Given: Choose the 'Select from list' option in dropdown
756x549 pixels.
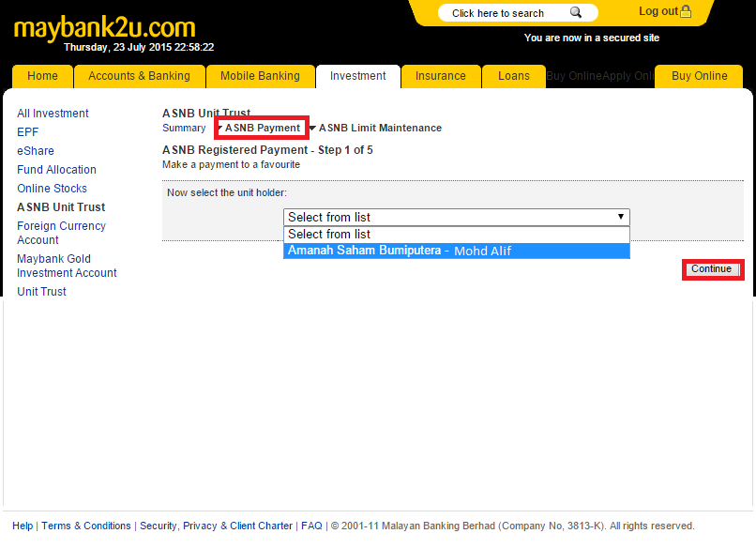Looking at the screenshot, I should pyautogui.click(x=457, y=235).
